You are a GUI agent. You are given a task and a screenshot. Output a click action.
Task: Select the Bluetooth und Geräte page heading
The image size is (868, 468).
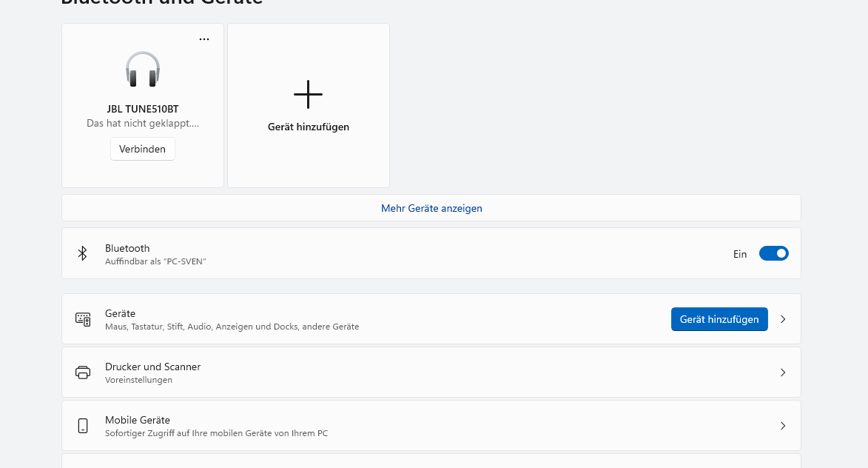click(162, 3)
